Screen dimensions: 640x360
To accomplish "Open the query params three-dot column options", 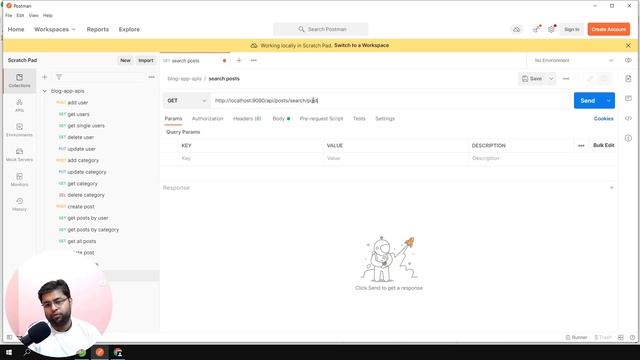I will [x=581, y=146].
